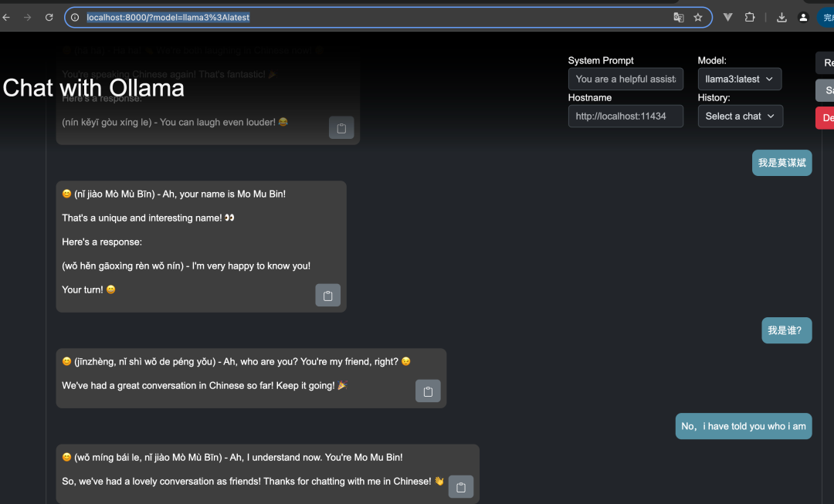
Task: Open site information icon in address bar
Action: click(75, 18)
